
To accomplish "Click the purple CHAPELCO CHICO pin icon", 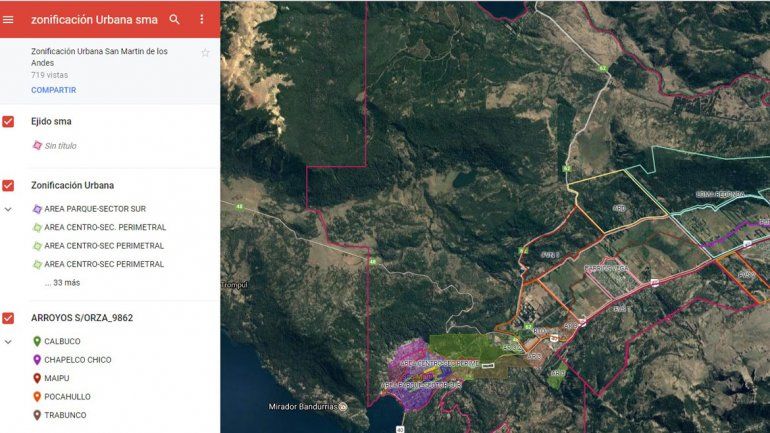I will [37, 360].
